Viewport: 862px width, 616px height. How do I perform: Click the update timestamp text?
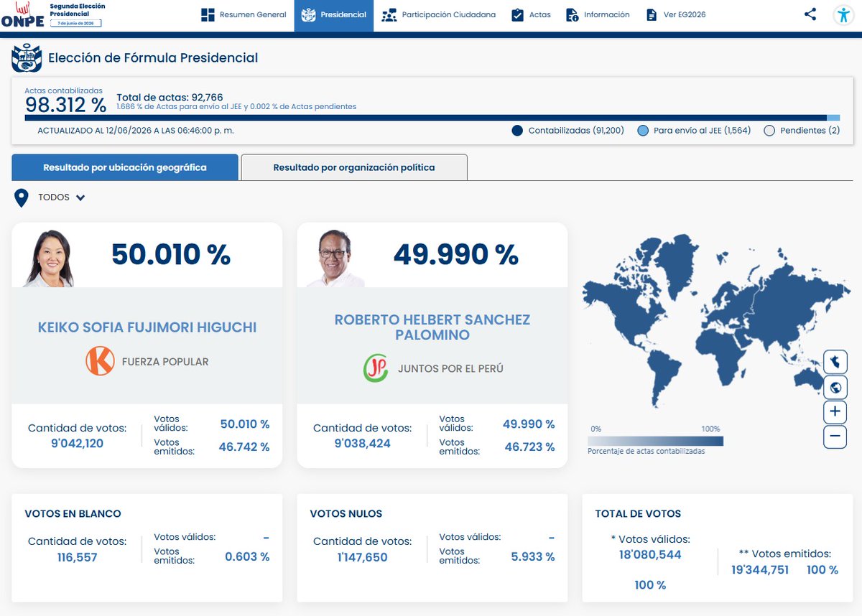point(136,131)
